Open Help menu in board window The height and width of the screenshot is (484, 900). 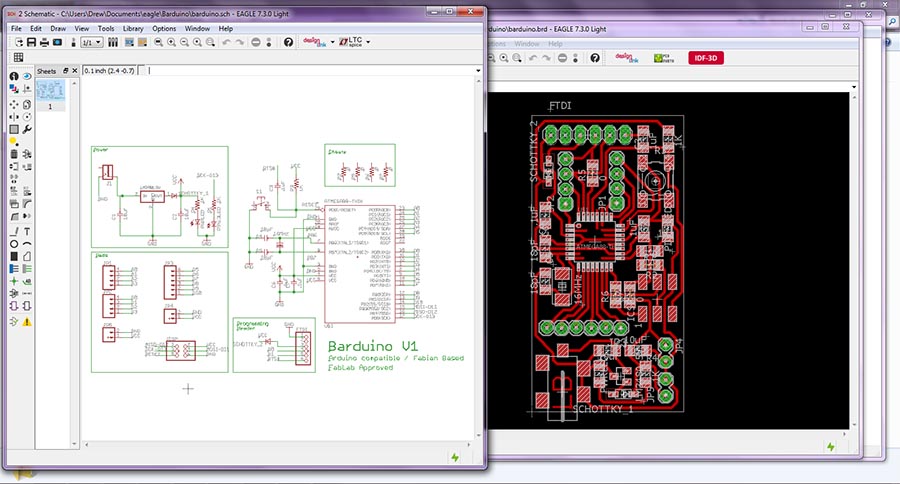point(555,44)
